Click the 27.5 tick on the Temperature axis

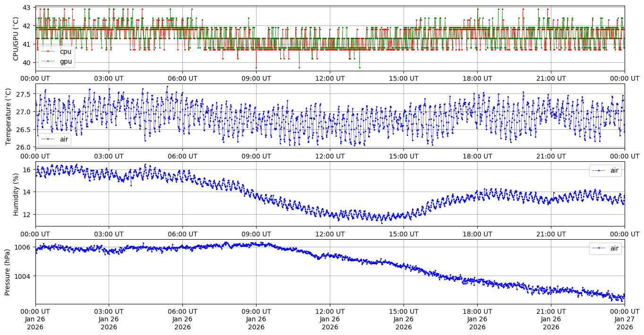(23, 94)
